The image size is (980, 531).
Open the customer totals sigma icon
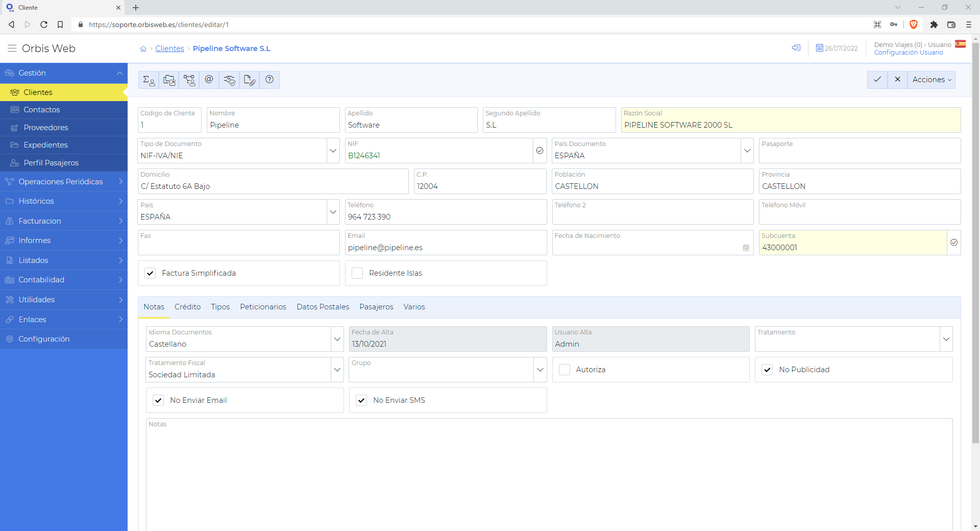(149, 80)
